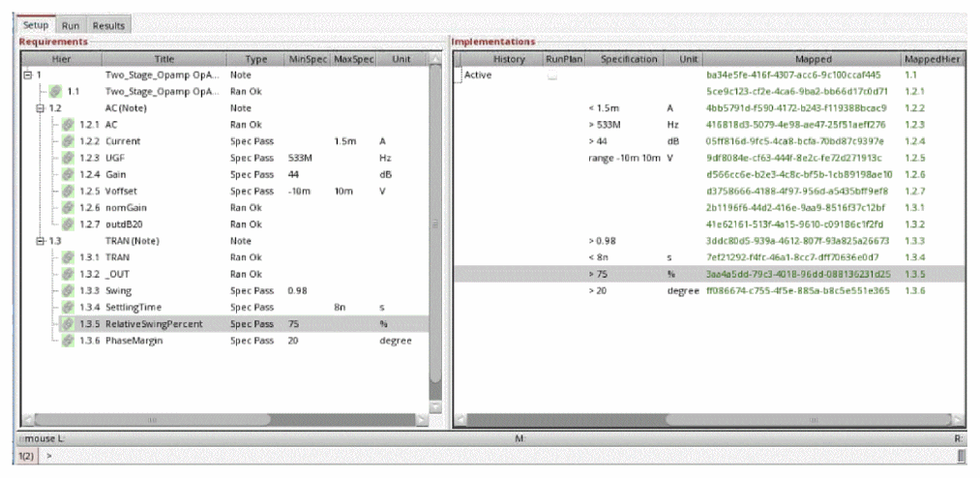Screen dimensions: 980x478
Task: Collapse the 1.2 AC (Note) group
Action: coord(27,107)
